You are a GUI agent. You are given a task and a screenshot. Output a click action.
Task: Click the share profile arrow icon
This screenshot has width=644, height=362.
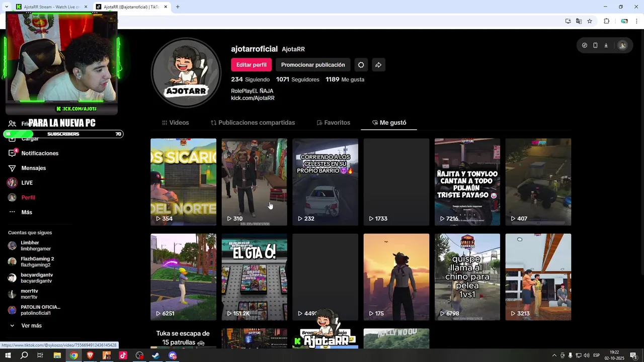click(378, 65)
